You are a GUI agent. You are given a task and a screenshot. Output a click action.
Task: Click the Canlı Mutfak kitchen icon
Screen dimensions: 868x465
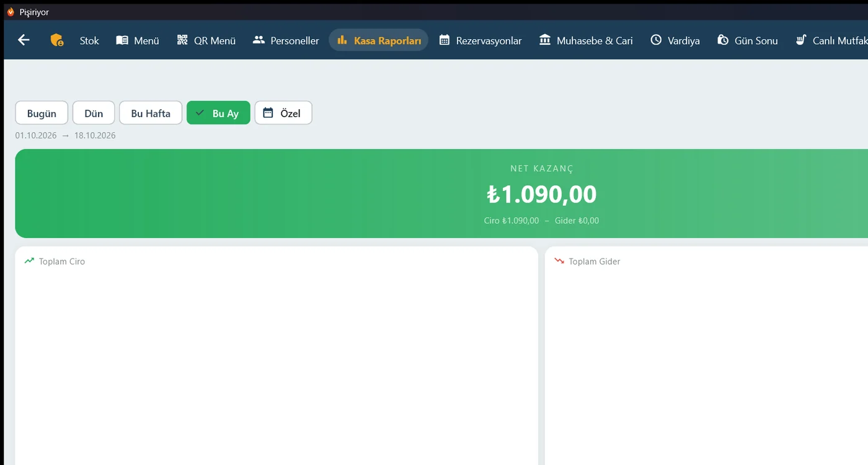click(x=801, y=40)
